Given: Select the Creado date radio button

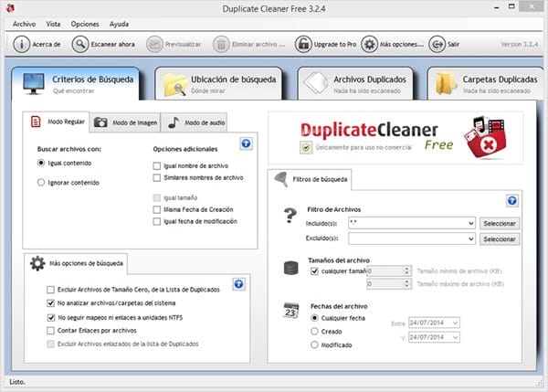Looking at the screenshot, I should (314, 331).
